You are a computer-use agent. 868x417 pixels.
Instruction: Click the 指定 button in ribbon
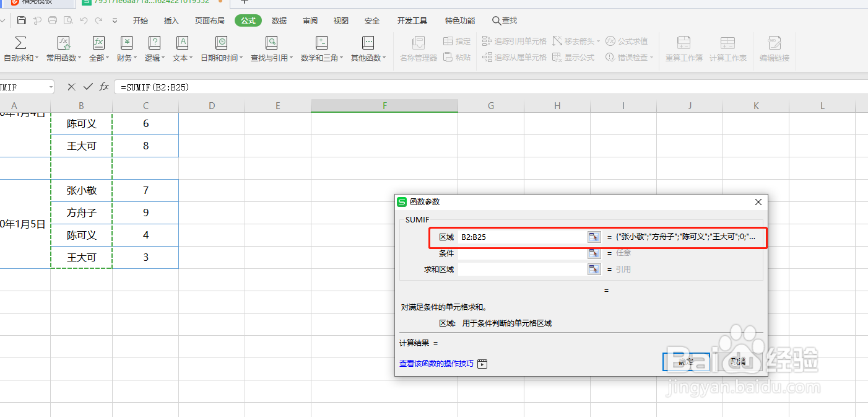[457, 41]
